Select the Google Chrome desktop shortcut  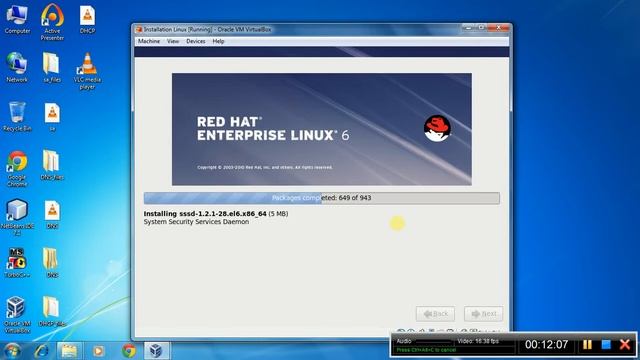[x=17, y=169]
